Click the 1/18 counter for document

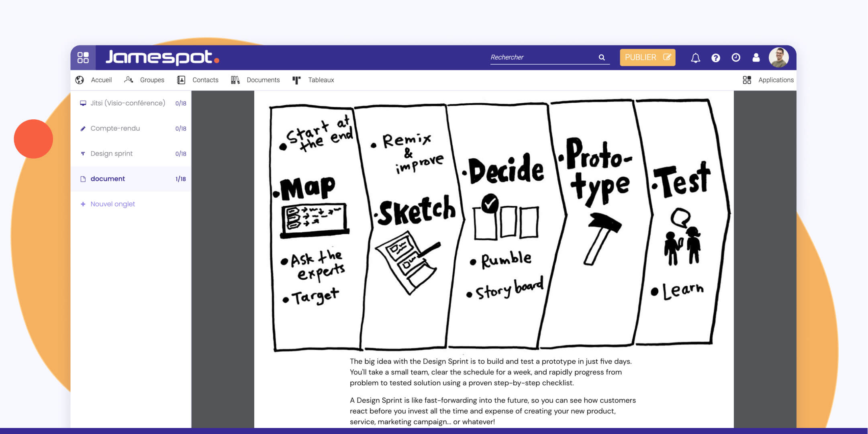(181, 179)
